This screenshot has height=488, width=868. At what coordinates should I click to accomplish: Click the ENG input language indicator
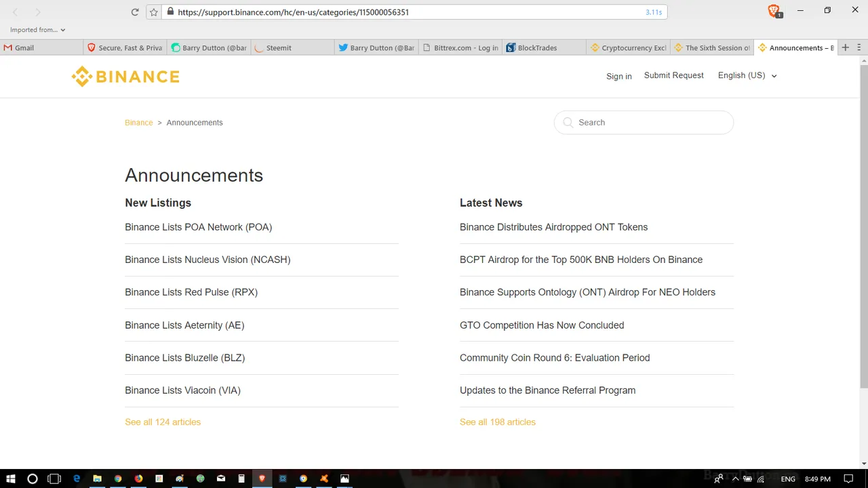pyautogui.click(x=788, y=479)
